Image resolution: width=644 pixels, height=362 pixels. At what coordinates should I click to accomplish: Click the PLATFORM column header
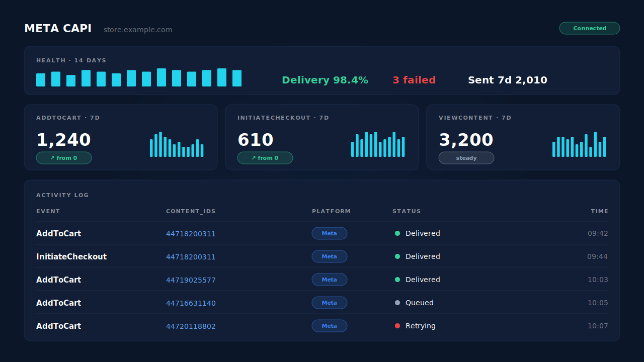332,211
